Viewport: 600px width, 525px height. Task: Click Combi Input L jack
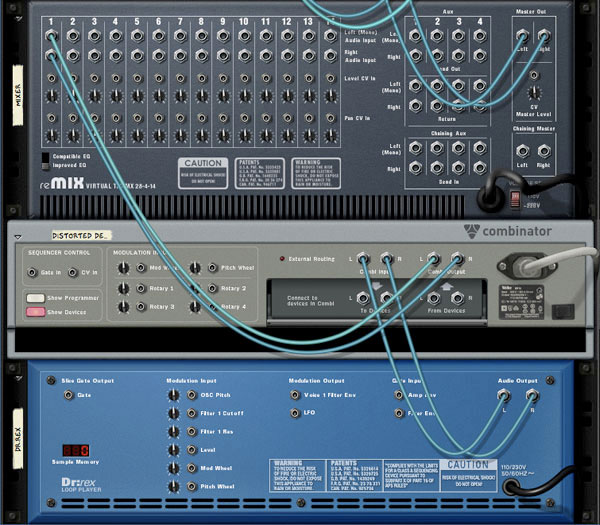point(363,259)
